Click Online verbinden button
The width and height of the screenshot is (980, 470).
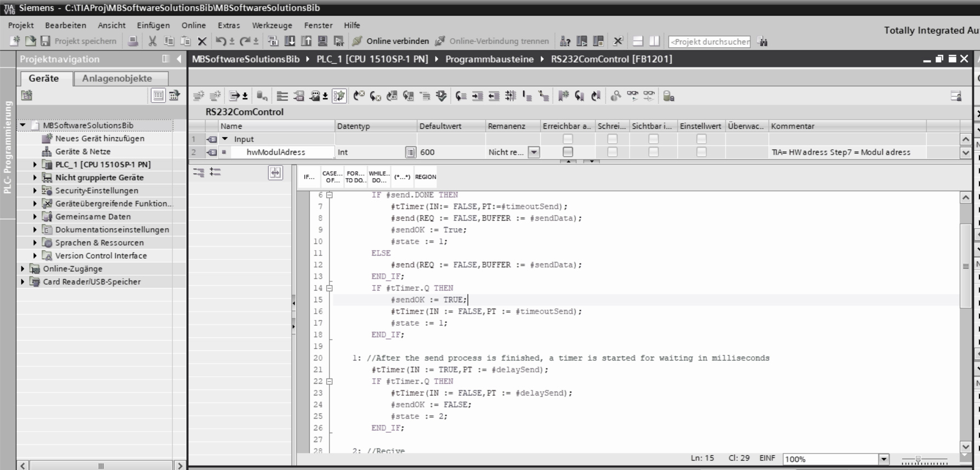click(390, 41)
